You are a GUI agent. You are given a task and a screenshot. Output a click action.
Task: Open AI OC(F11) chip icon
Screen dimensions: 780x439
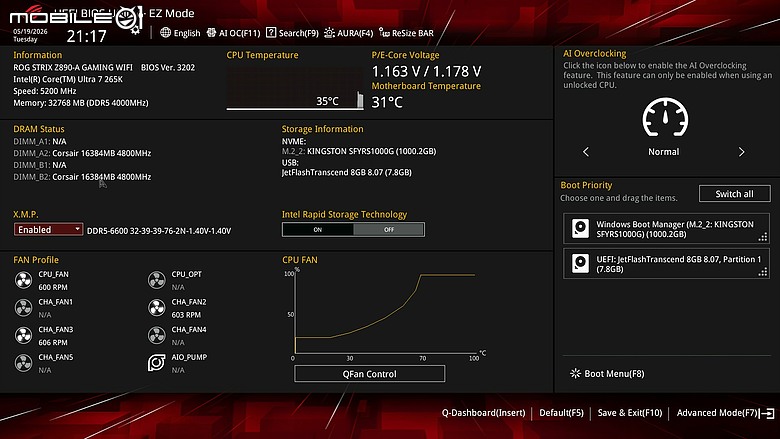211,33
